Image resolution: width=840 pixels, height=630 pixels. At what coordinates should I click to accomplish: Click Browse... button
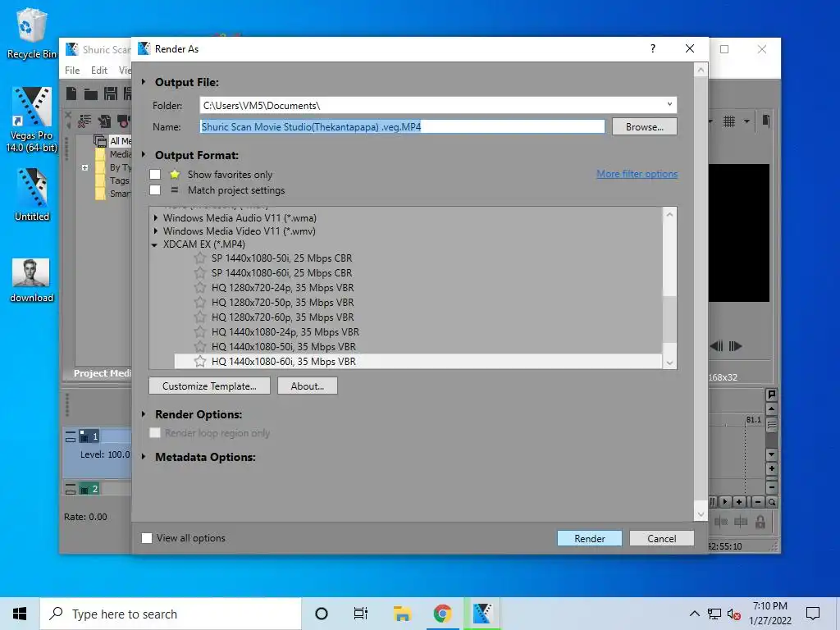click(645, 127)
